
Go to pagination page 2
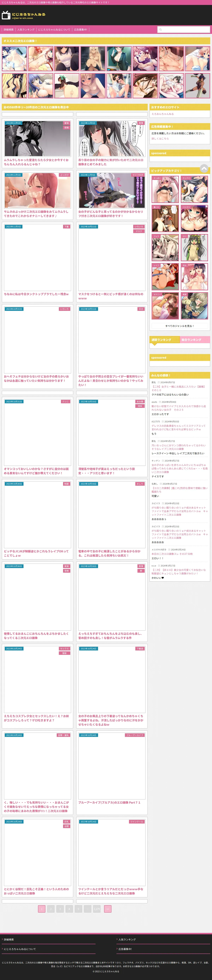pyautogui.click(x=51, y=909)
